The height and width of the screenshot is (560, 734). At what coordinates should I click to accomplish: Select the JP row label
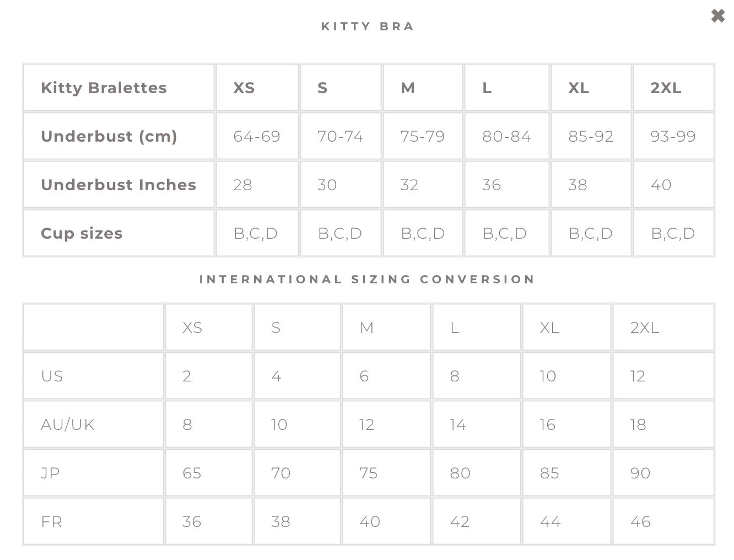pyautogui.click(x=50, y=473)
